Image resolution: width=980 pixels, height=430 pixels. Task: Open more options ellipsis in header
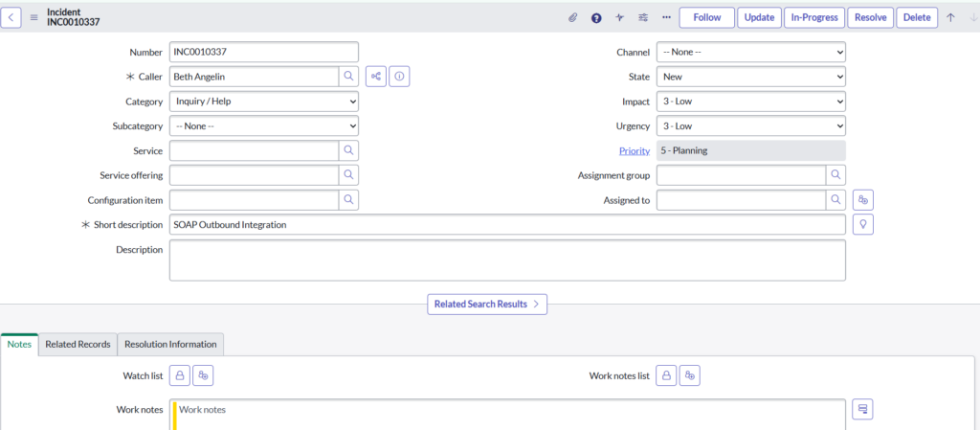[x=666, y=17]
